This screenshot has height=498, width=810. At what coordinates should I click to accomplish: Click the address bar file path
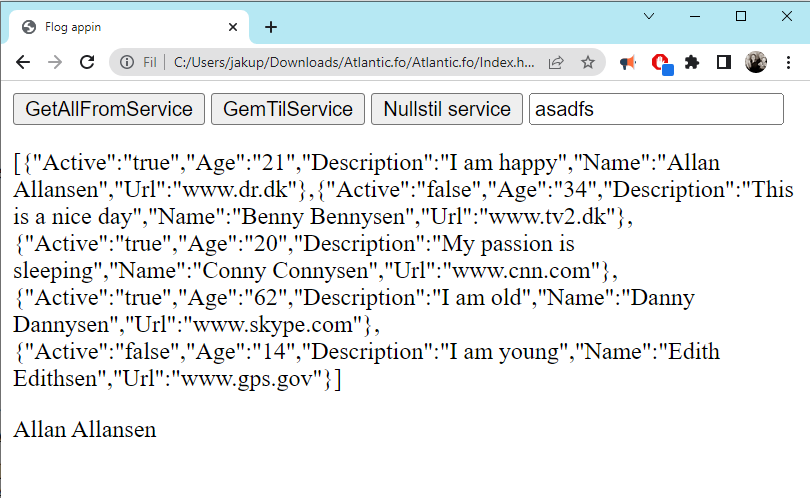pyautogui.click(x=354, y=63)
